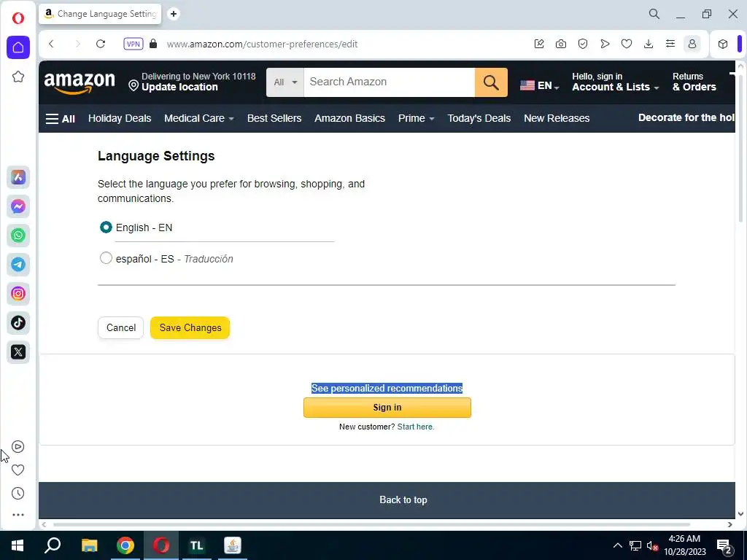Viewport: 747px width, 560px height.
Task: Go back to previous page
Action: [x=52, y=44]
